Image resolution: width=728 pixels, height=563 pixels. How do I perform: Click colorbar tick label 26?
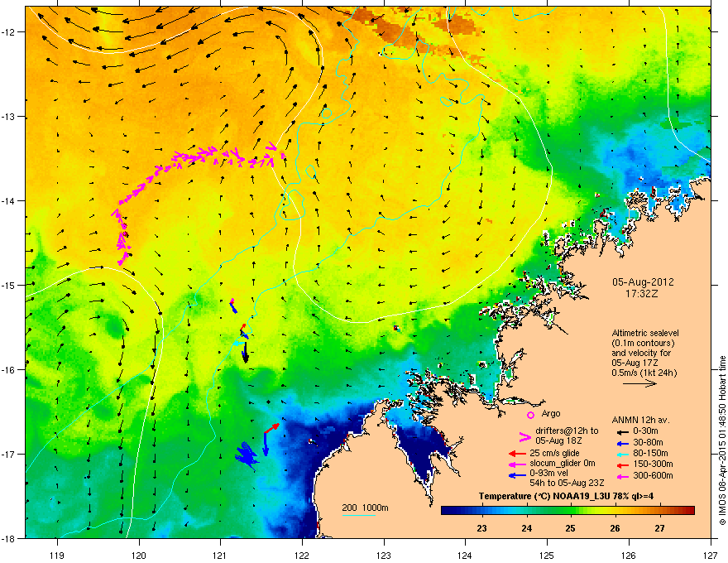point(615,528)
